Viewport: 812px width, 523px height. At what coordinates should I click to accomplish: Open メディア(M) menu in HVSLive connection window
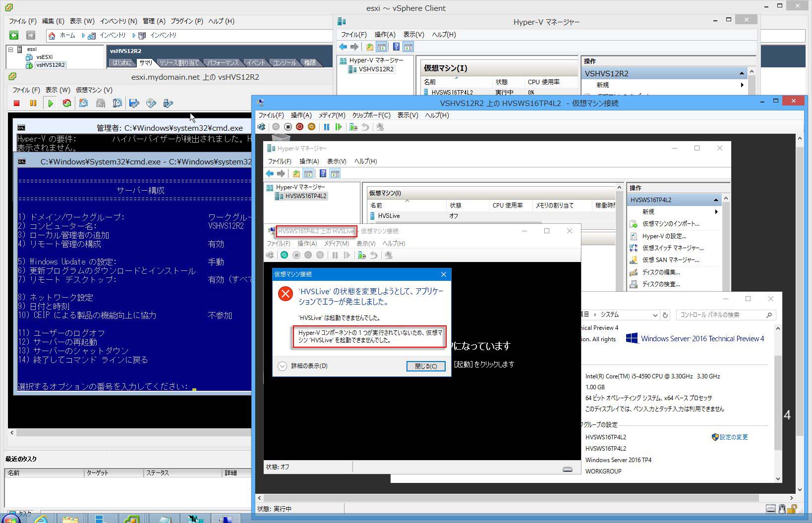(337, 244)
